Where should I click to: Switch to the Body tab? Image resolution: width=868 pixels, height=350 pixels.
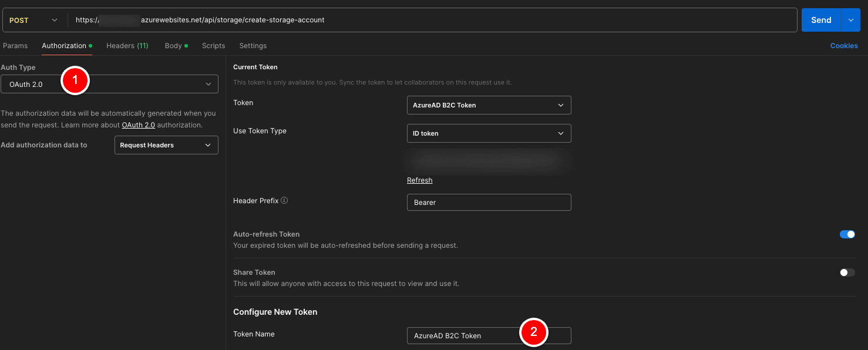(x=172, y=45)
